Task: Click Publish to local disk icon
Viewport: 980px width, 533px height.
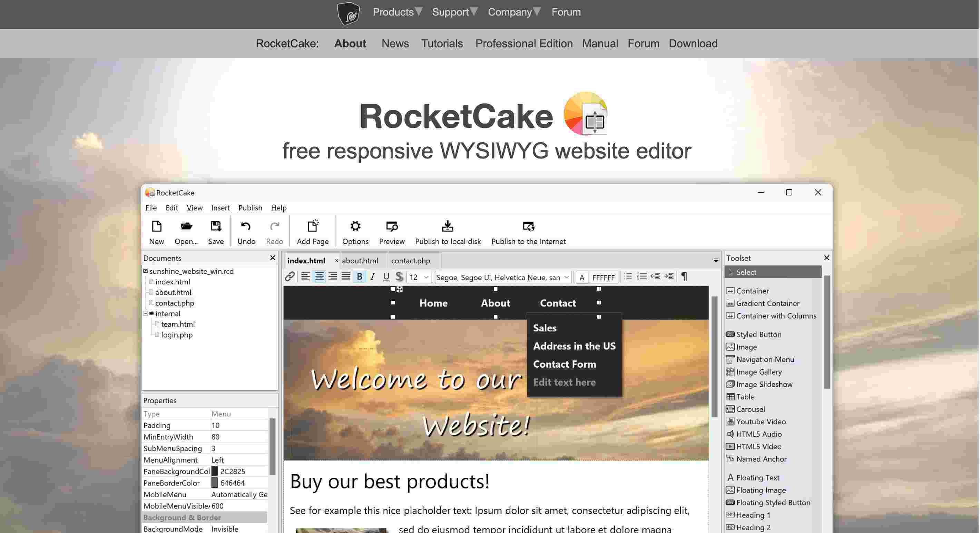Action: point(448,226)
